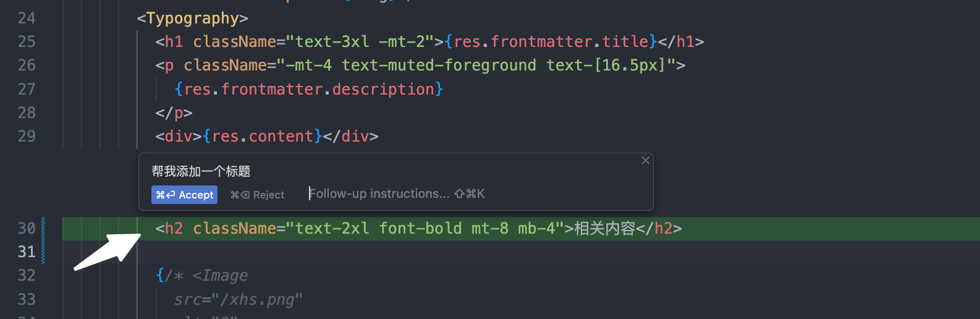This screenshot has height=319, width=980.
Task: Click the closing p tag on line 28
Action: coord(174,113)
